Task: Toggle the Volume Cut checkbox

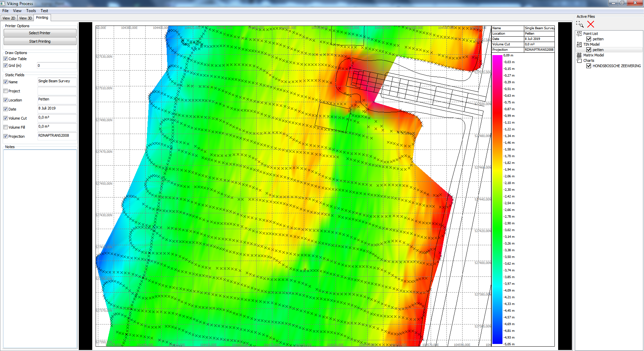Action: pos(5,118)
